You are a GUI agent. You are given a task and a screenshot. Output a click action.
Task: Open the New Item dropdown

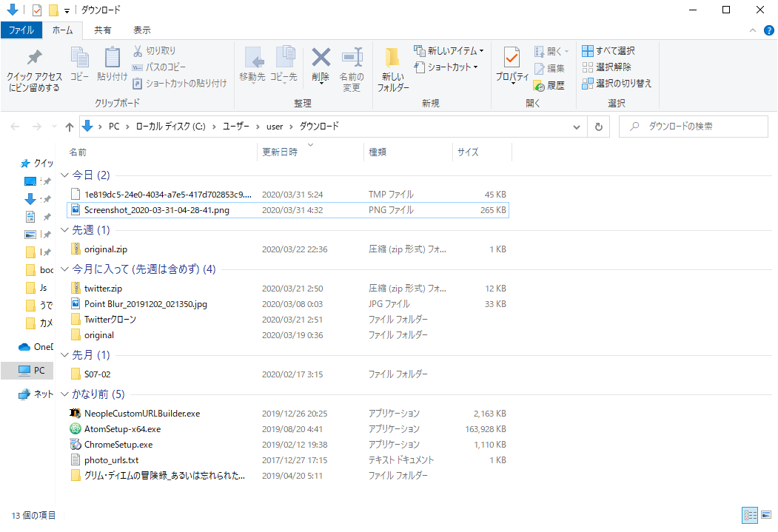point(449,50)
